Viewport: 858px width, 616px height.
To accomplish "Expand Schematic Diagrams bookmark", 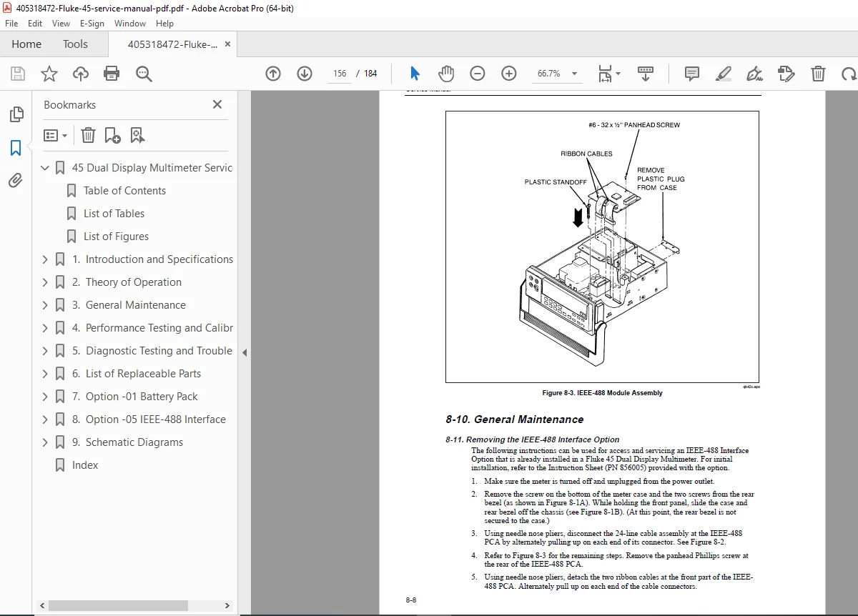I will [x=45, y=442].
